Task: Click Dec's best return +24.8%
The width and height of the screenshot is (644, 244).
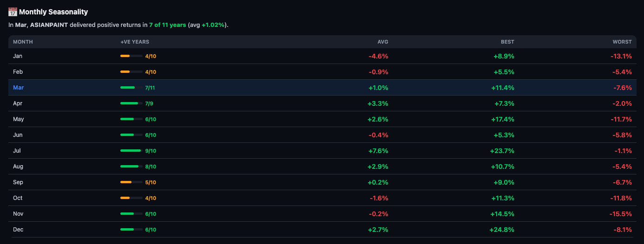Action: [x=502, y=230]
